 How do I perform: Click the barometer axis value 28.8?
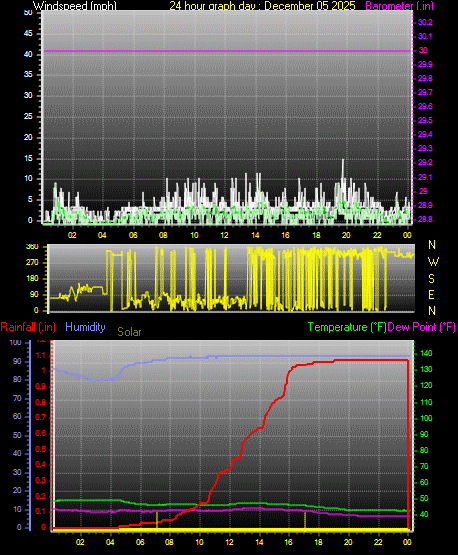(425, 219)
